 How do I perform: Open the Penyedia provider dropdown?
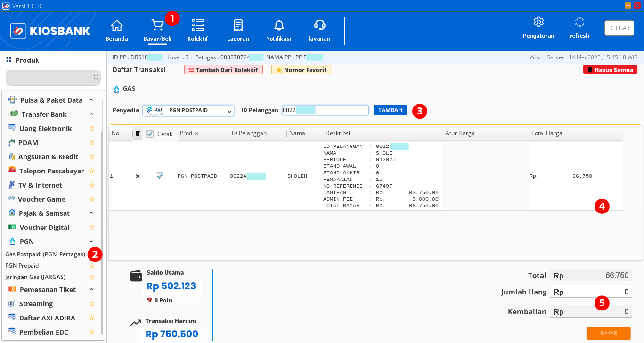[188, 110]
